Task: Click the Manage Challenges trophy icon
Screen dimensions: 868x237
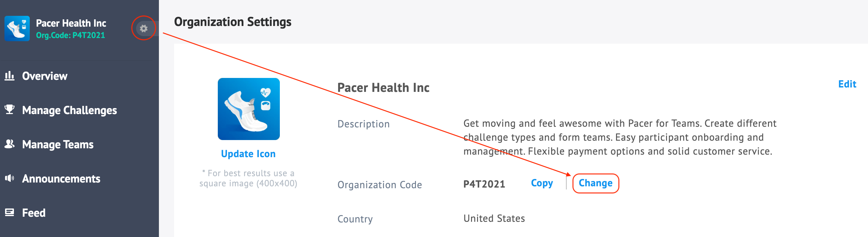Action: point(9,109)
